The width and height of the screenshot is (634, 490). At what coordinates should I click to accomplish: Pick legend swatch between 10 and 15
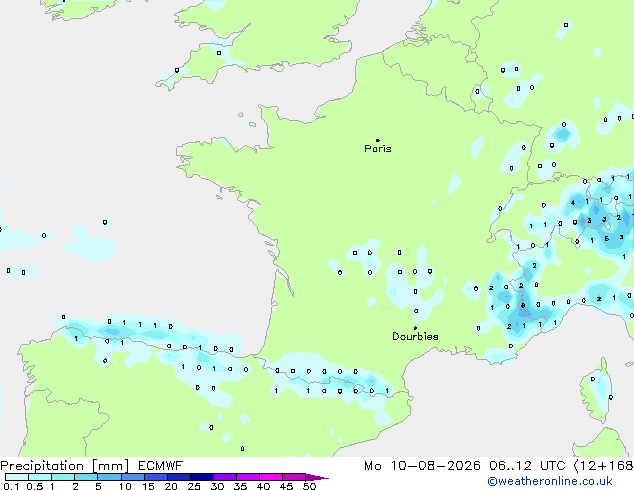click(x=132, y=477)
